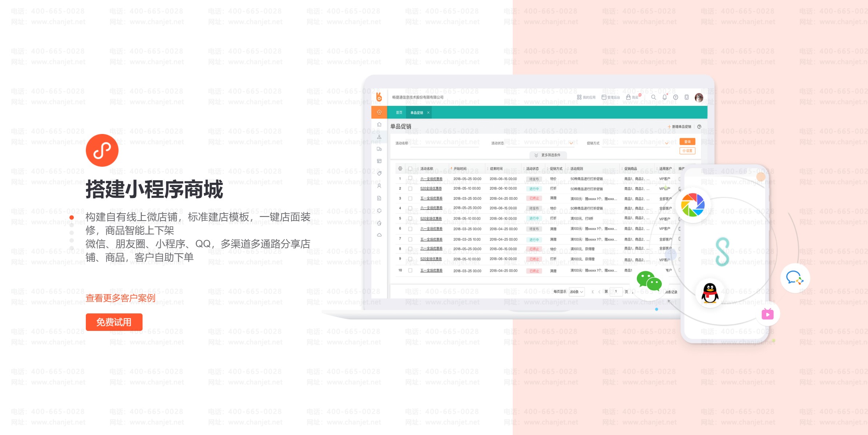The width and height of the screenshot is (868, 435).
Task: Check the row 2 checkbox
Action: (410, 189)
